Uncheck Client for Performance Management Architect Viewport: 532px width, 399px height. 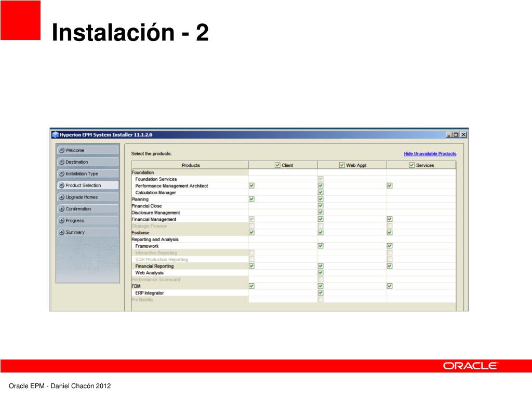click(251, 185)
